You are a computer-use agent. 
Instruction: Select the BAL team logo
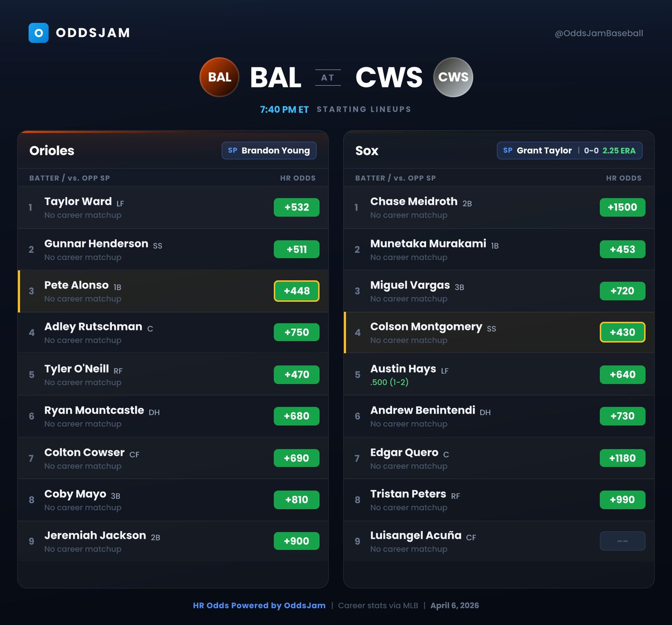(219, 77)
